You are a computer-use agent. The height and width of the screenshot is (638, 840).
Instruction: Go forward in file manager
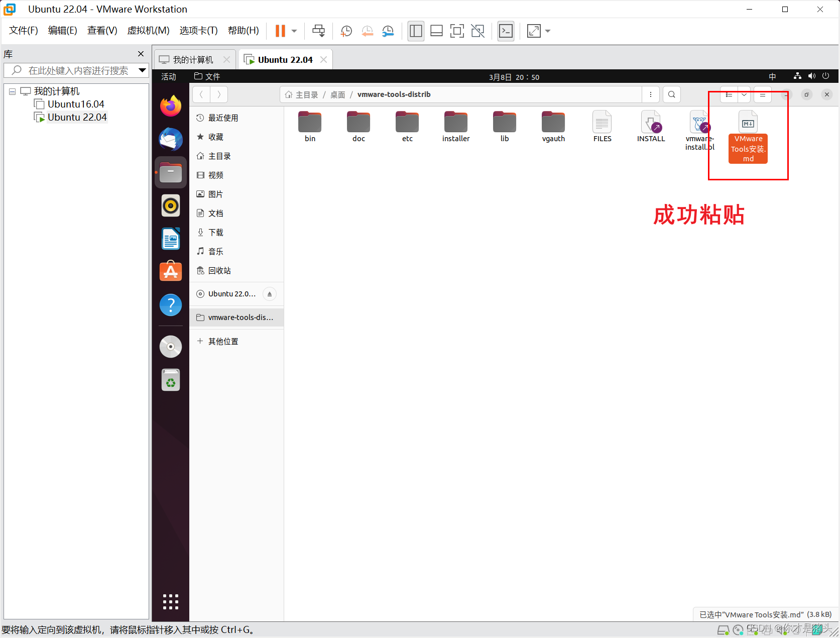pos(219,94)
